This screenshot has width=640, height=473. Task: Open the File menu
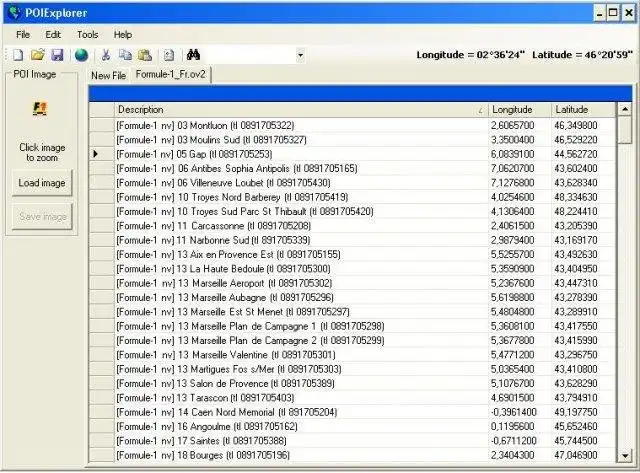23,35
